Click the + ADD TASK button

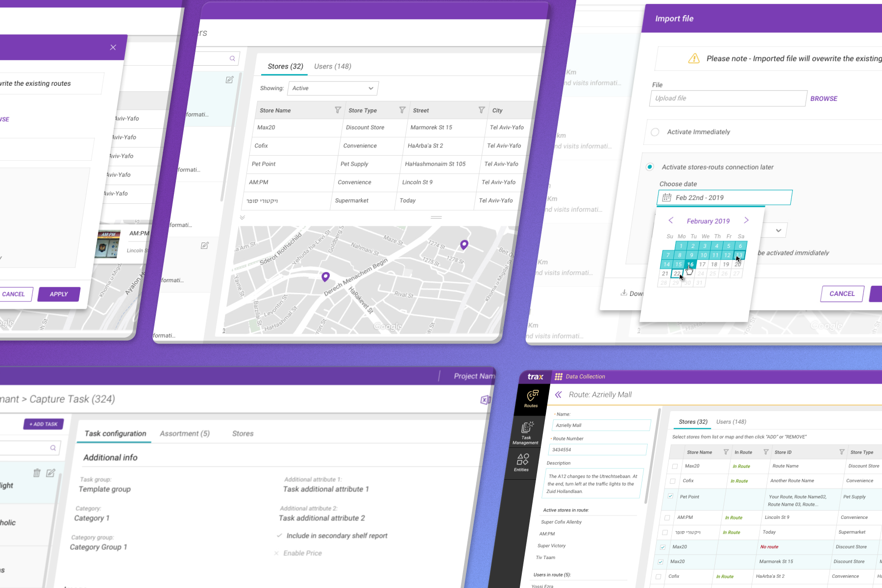click(44, 424)
